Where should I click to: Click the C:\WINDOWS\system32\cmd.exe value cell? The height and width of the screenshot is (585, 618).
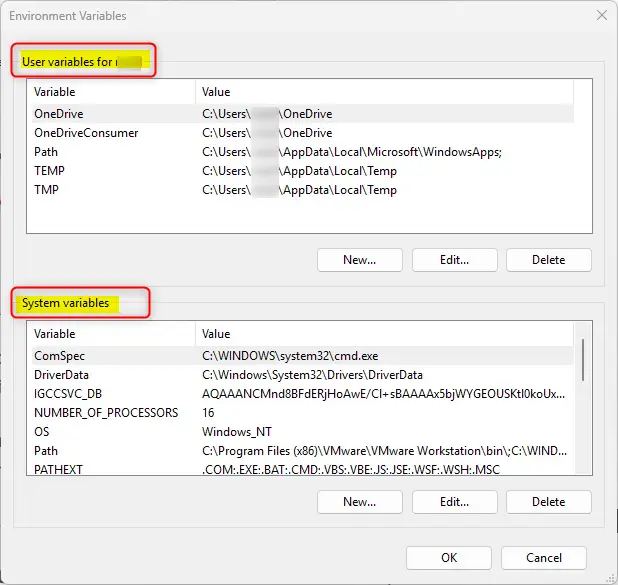pyautogui.click(x=290, y=356)
